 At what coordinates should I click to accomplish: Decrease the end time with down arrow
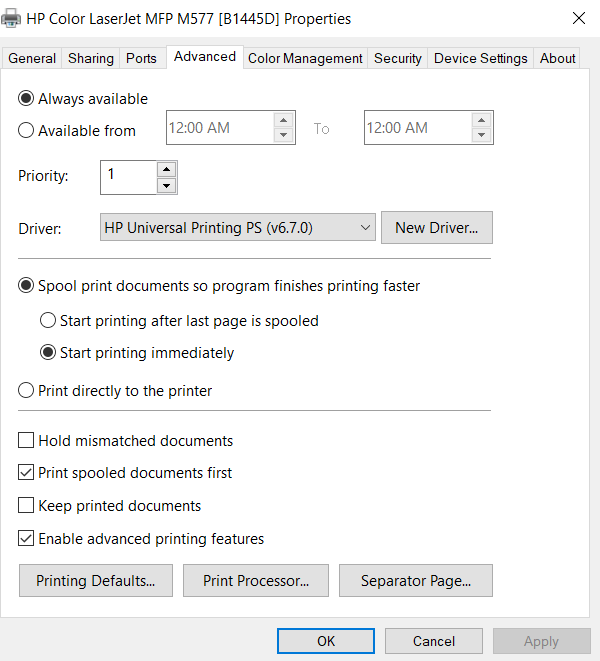(482, 135)
